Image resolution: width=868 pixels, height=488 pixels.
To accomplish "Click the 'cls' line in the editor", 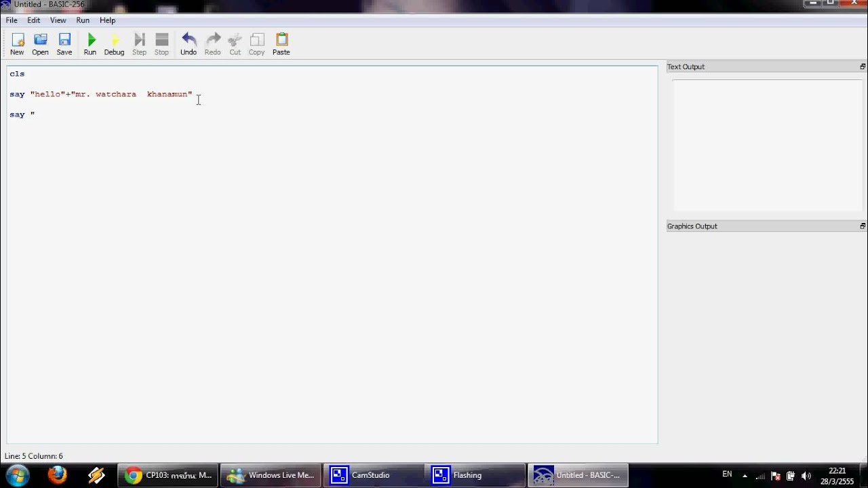I will (x=17, y=74).
